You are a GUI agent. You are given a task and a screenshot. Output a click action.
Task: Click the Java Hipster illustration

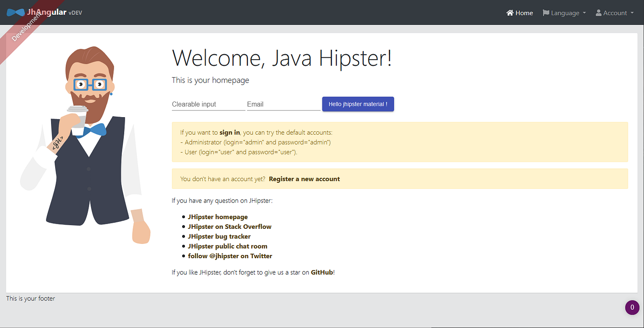[x=86, y=145]
